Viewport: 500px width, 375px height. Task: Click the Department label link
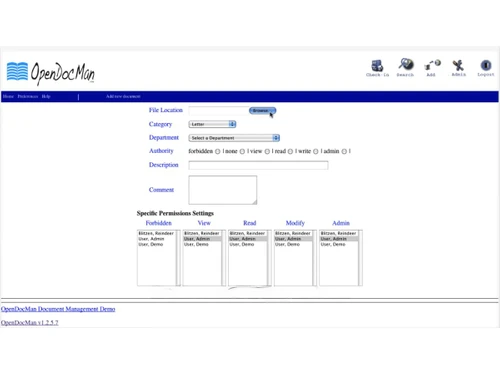click(164, 138)
